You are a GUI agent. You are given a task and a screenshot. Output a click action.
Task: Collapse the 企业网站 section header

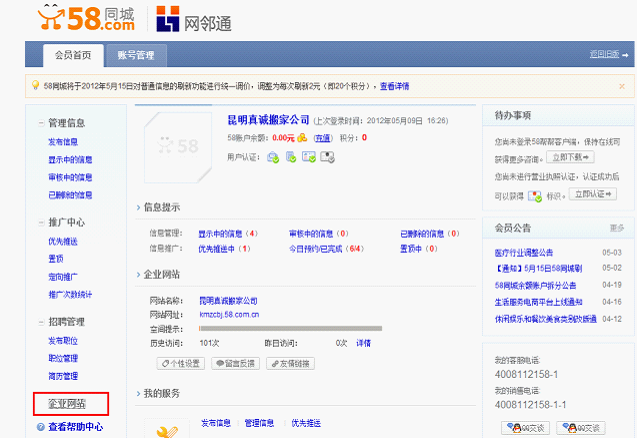(x=138, y=274)
